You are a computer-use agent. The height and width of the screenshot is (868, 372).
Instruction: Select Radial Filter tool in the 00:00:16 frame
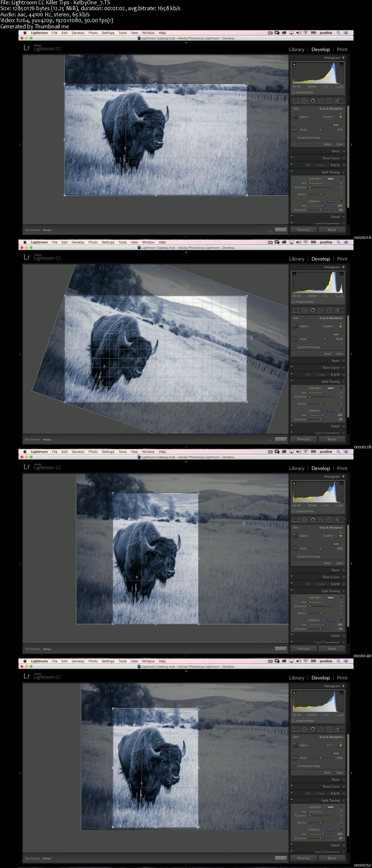click(x=329, y=101)
